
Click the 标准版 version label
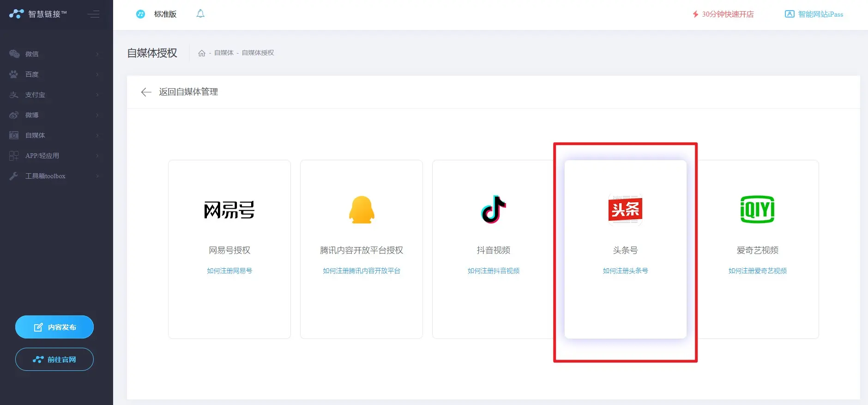point(165,14)
